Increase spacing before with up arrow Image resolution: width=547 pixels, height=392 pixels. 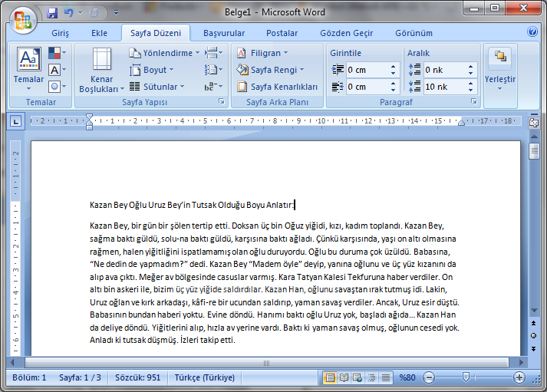470,67
